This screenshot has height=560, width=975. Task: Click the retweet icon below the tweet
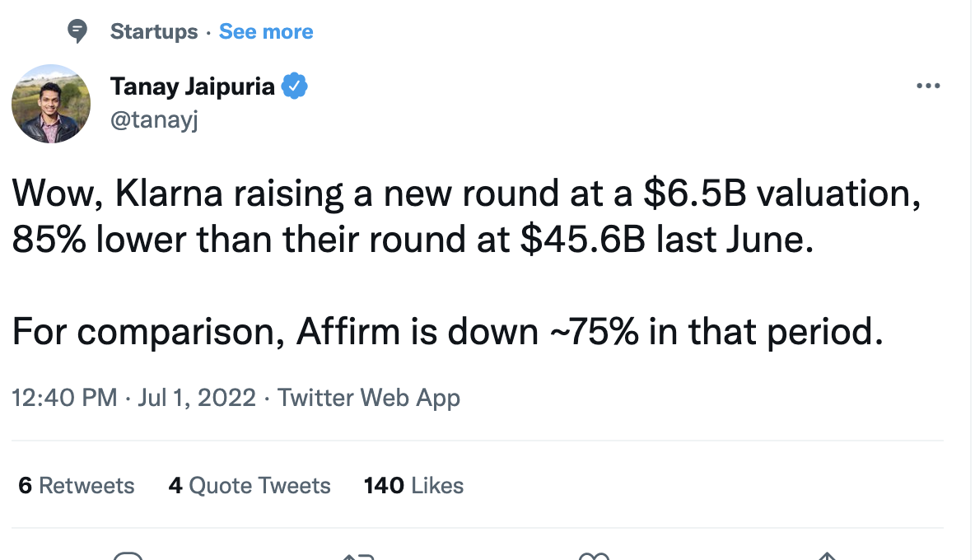coord(359,557)
